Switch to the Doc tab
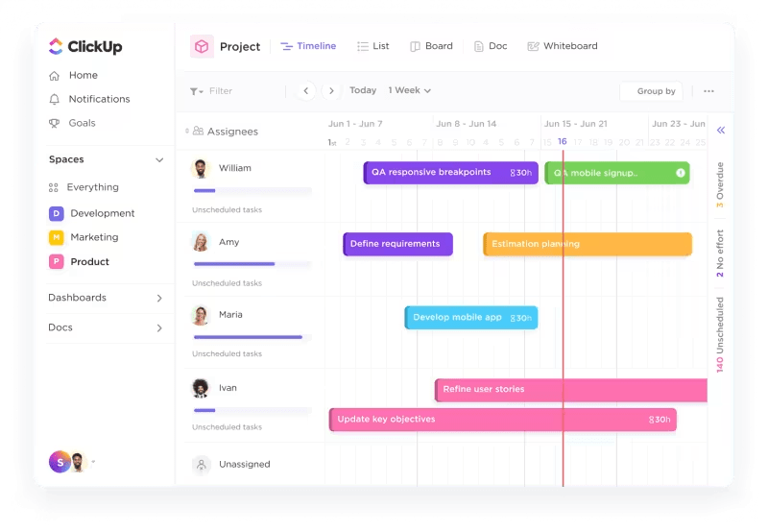Screen dimensions: 768x532 coord(491,46)
